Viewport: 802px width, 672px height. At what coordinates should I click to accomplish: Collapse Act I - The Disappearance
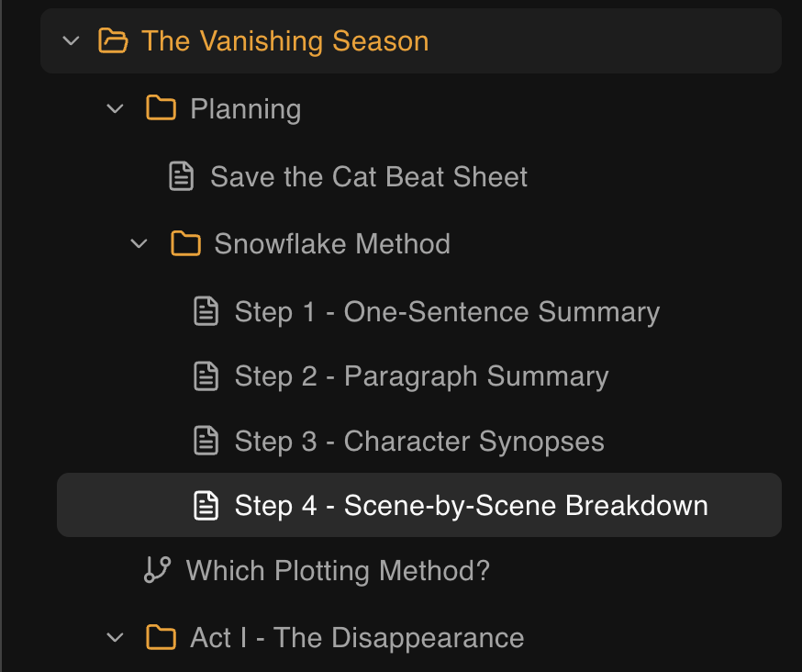[115, 637]
